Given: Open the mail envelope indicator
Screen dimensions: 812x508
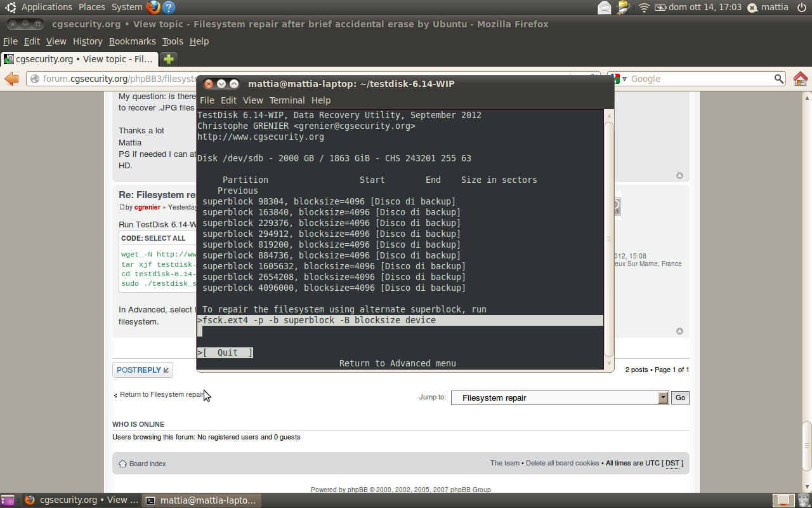Looking at the screenshot, I should point(605,8).
